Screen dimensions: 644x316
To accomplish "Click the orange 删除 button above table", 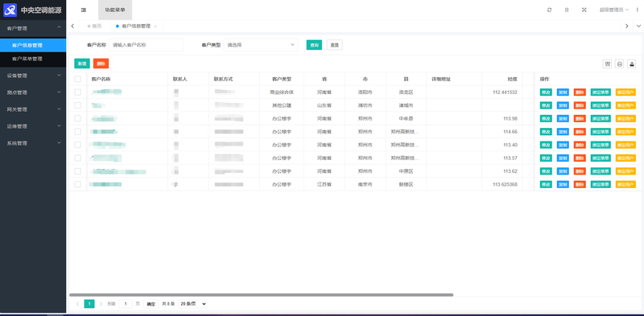I will [x=101, y=64].
